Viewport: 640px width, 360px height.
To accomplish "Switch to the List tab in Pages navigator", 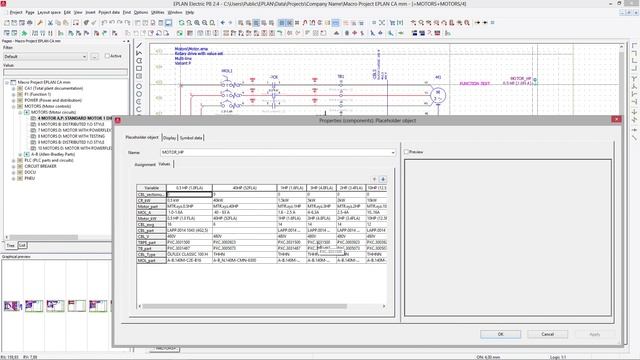I will [22, 245].
